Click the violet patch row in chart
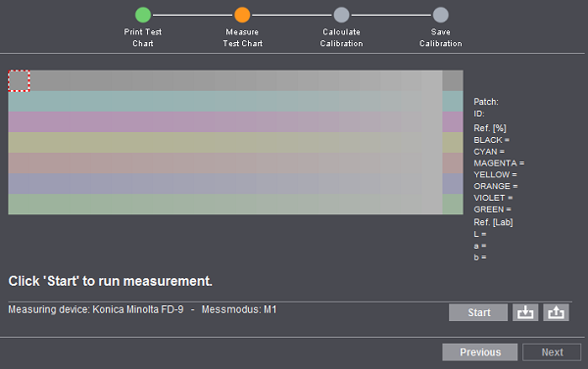588x369 pixels. (235, 184)
